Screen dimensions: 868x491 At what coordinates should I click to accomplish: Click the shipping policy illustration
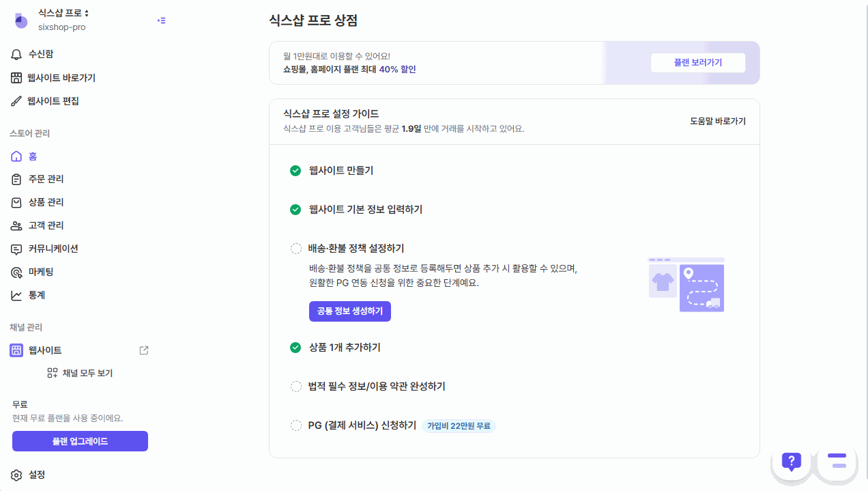[686, 285]
